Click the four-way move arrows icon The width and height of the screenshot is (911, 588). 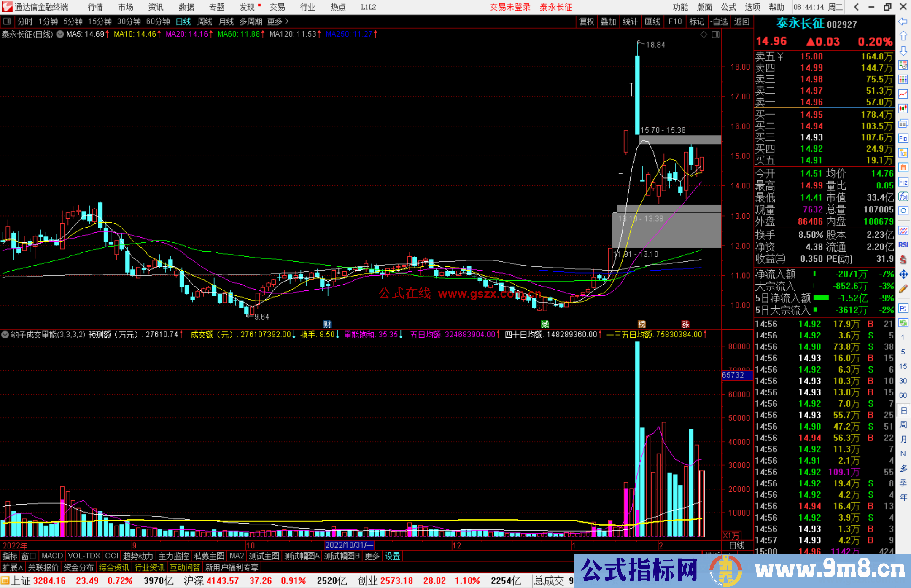tap(903, 274)
